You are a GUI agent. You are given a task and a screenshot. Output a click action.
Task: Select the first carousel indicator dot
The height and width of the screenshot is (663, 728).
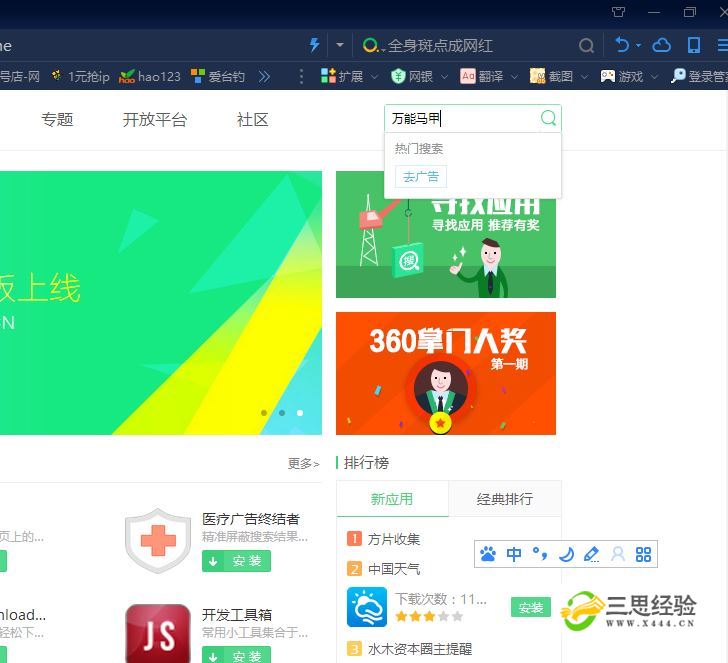(264, 413)
